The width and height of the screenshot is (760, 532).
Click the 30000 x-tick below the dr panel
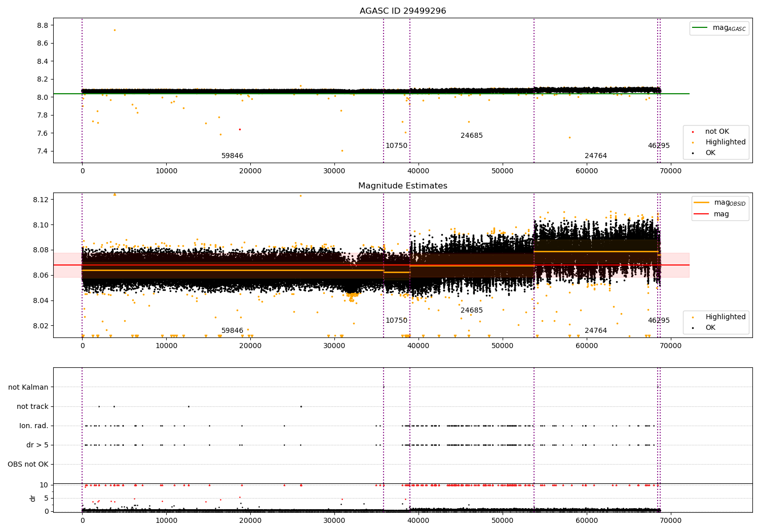[334, 520]
